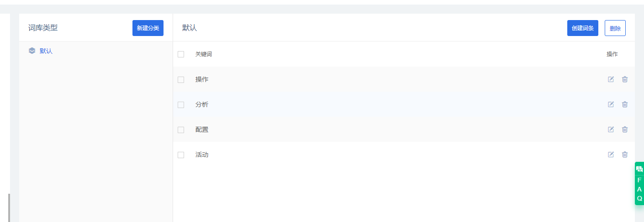Click the 删除 button in header
This screenshot has height=222, width=644.
(x=615, y=28)
